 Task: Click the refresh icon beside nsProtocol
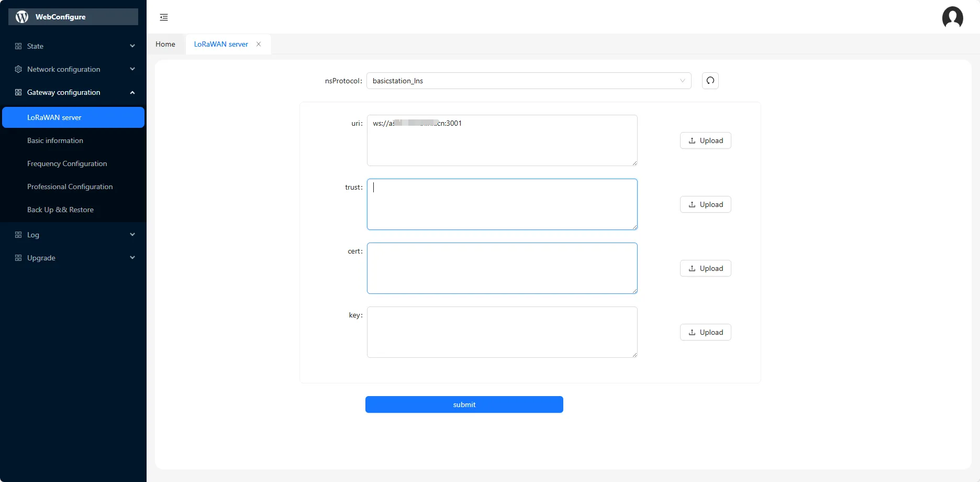[x=710, y=81]
